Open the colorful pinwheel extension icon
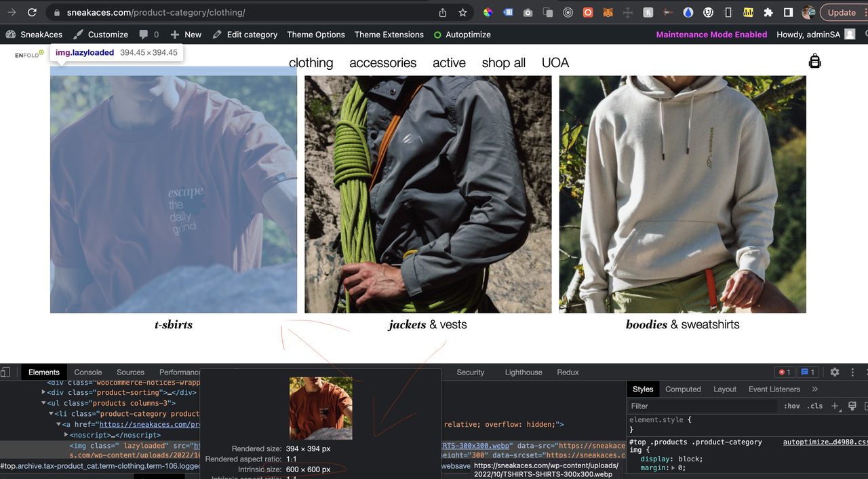The height and width of the screenshot is (479, 868). pos(488,12)
